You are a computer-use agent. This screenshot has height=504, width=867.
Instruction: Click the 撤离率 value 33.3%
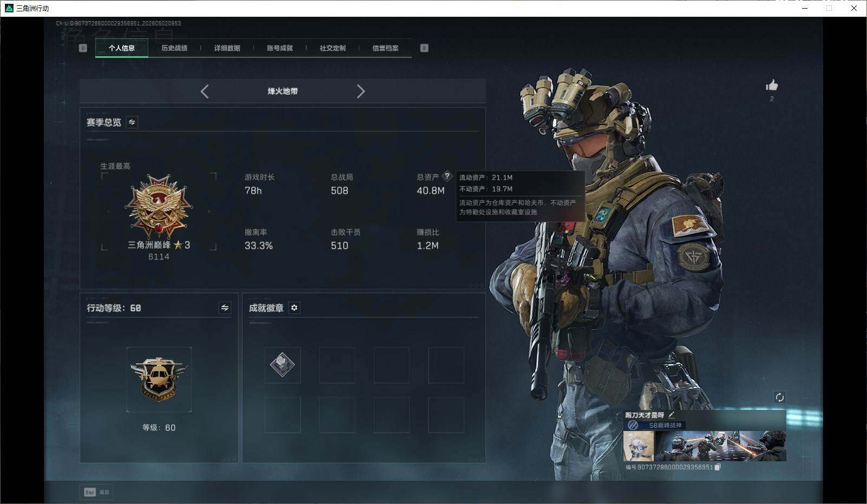pyautogui.click(x=259, y=246)
